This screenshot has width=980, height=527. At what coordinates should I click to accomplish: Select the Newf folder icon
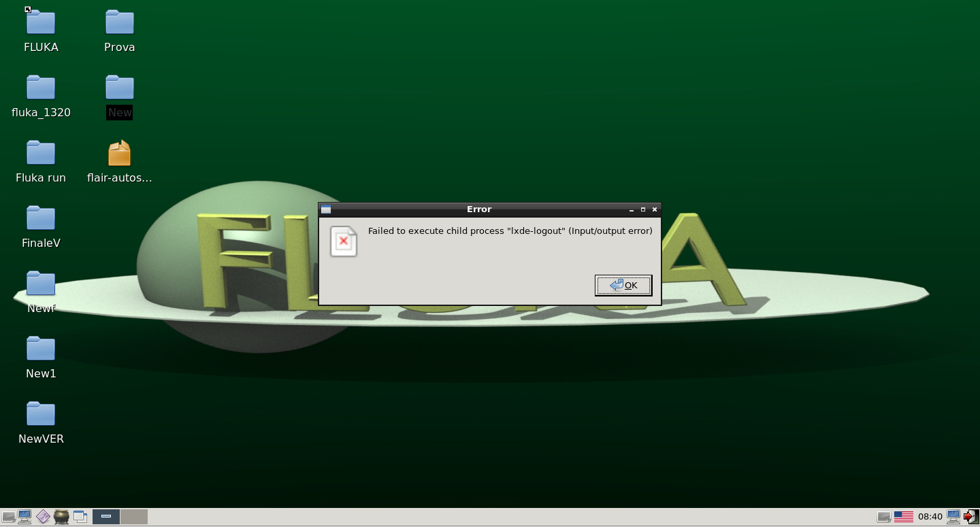click(41, 284)
